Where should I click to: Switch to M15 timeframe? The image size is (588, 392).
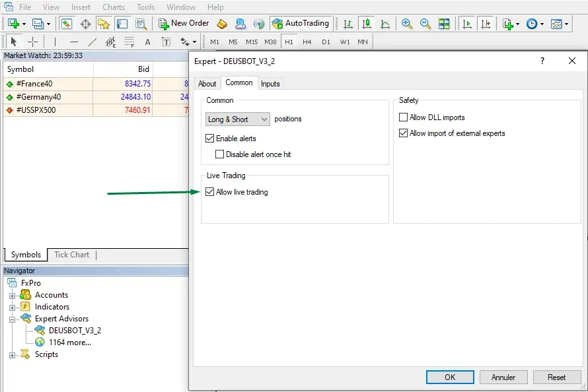(252, 42)
